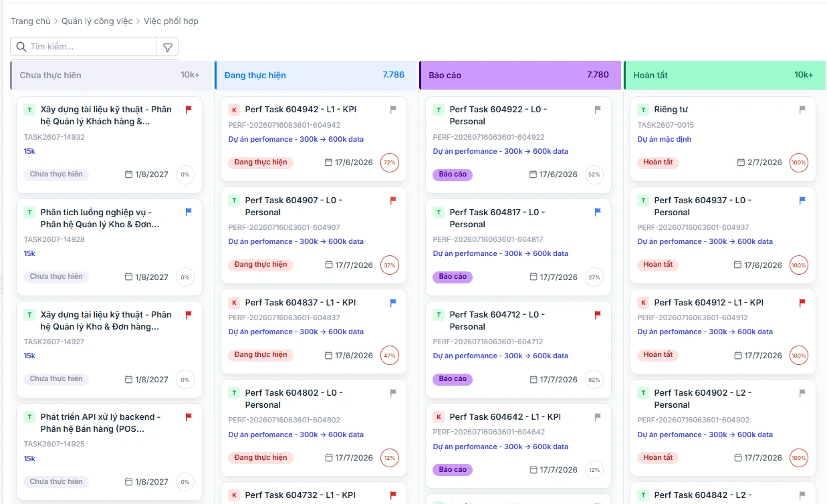Click gray flag on Riêng tư card

click(802, 110)
